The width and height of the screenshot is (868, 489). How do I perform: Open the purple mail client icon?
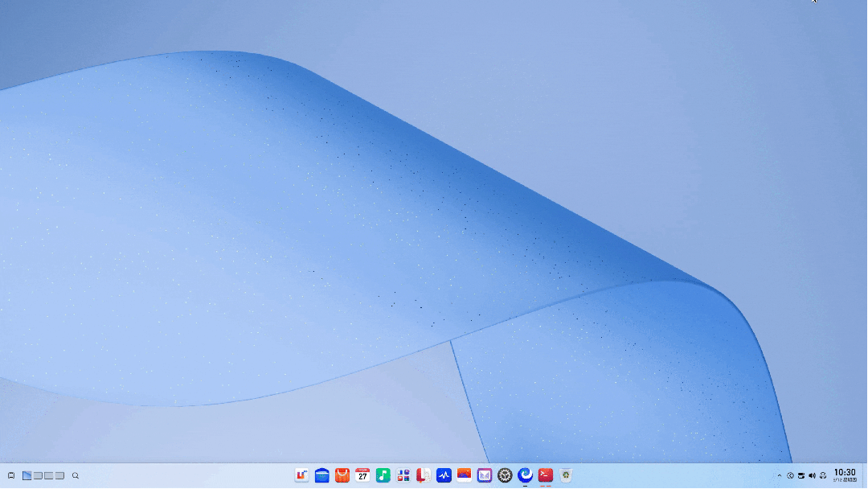(485, 475)
